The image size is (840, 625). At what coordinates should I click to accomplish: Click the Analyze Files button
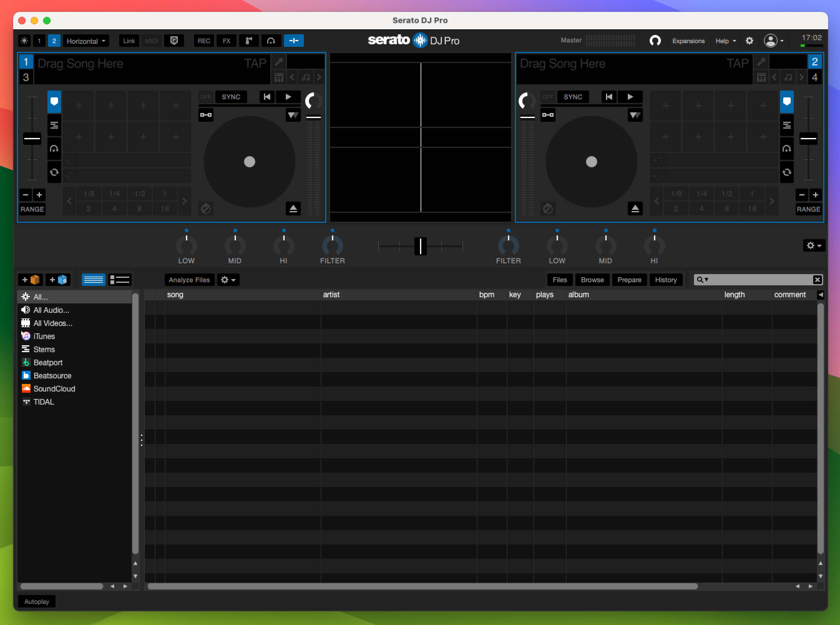(188, 279)
